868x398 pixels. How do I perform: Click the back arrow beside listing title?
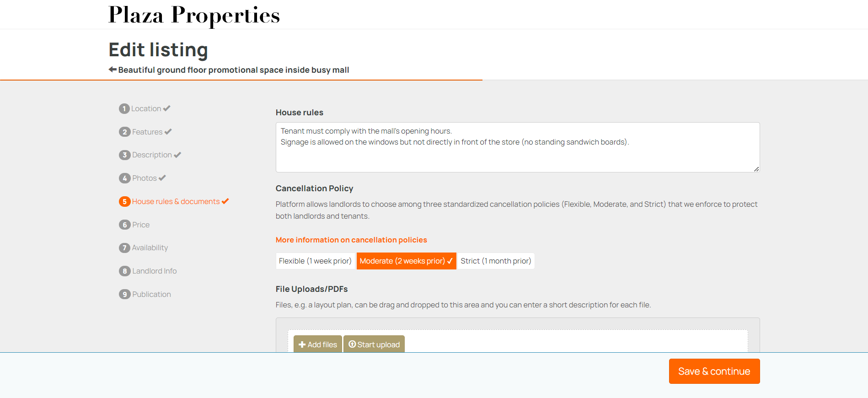(113, 70)
